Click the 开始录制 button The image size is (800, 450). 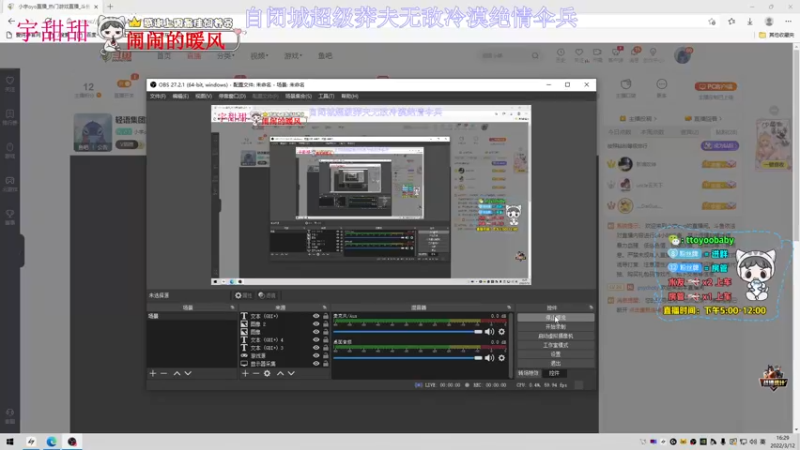click(556, 327)
